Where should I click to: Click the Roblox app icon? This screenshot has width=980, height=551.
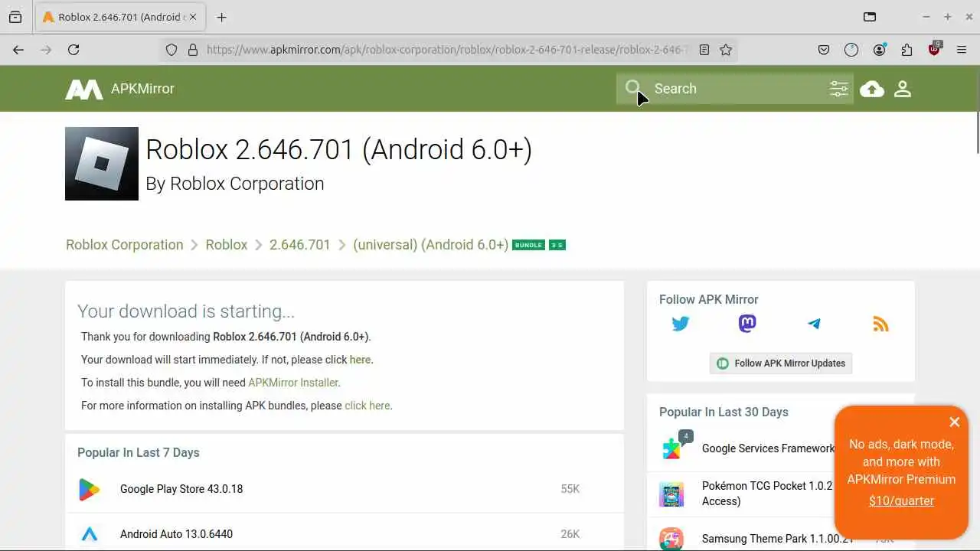102,164
